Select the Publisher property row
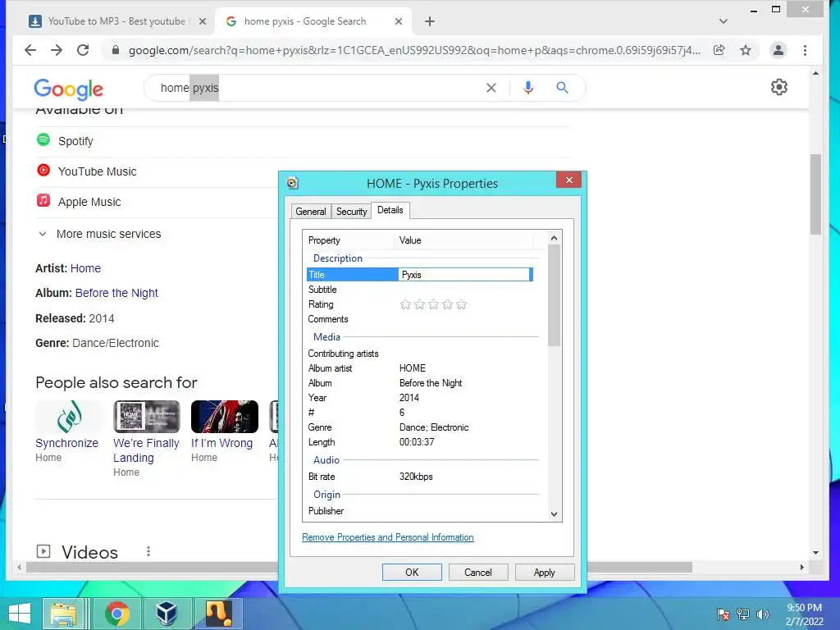 (x=419, y=511)
